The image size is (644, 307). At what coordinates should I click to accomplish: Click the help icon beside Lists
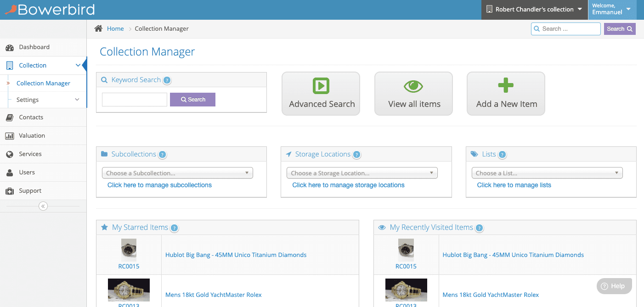[502, 155]
